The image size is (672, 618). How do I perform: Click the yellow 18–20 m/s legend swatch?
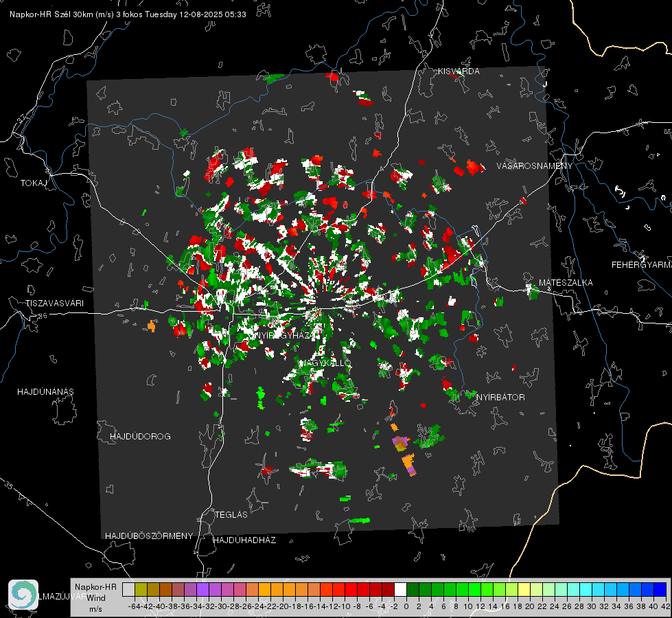(x=524, y=589)
